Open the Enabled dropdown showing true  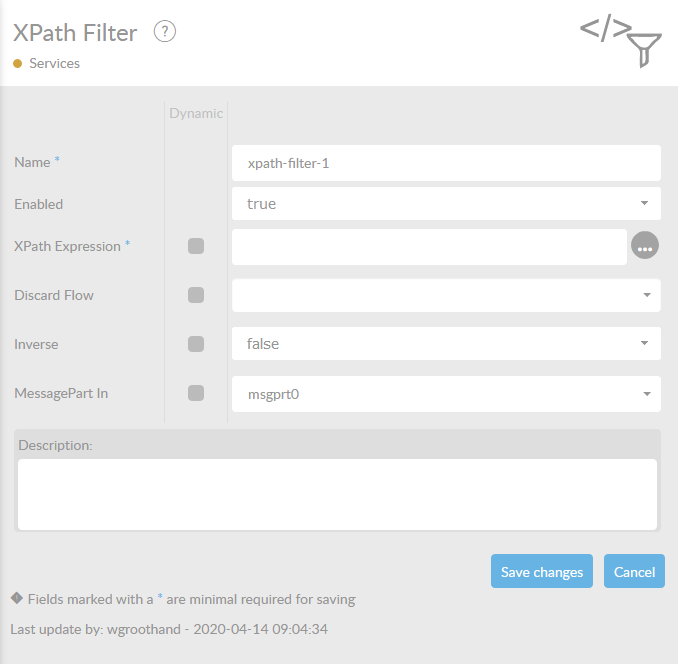(x=446, y=203)
